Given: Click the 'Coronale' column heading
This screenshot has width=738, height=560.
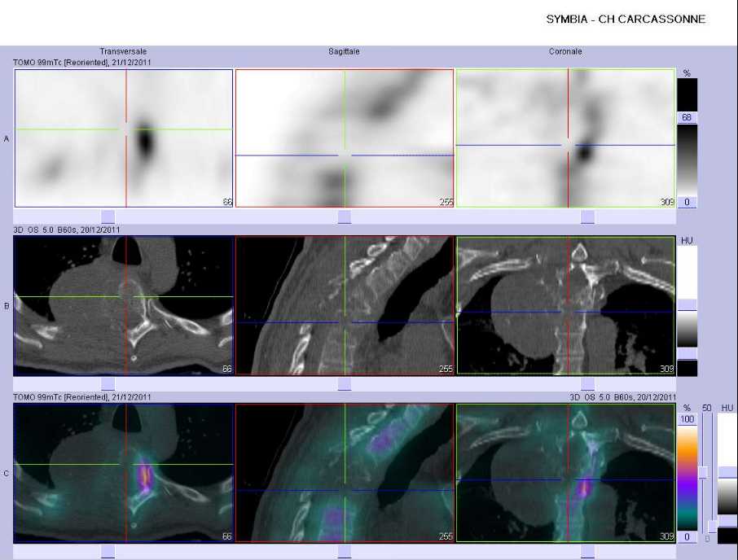Looking at the screenshot, I should pyautogui.click(x=565, y=51).
